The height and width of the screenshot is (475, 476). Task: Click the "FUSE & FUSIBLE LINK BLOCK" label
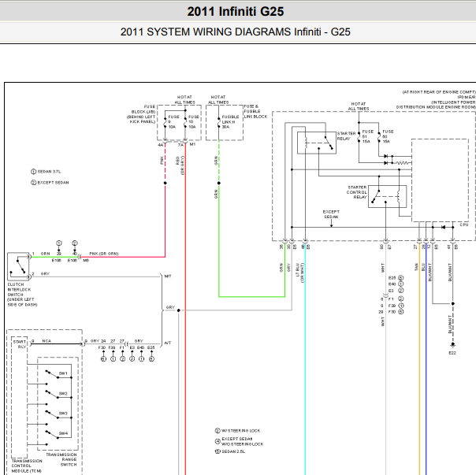[255, 111]
